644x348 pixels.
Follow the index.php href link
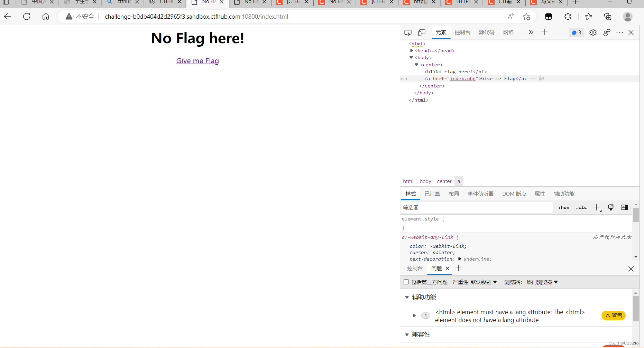point(463,79)
